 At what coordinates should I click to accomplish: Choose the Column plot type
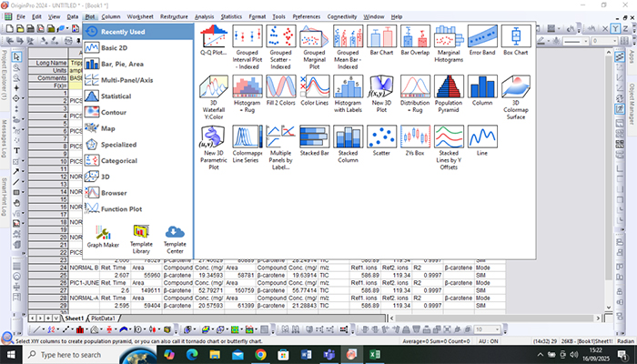click(482, 91)
